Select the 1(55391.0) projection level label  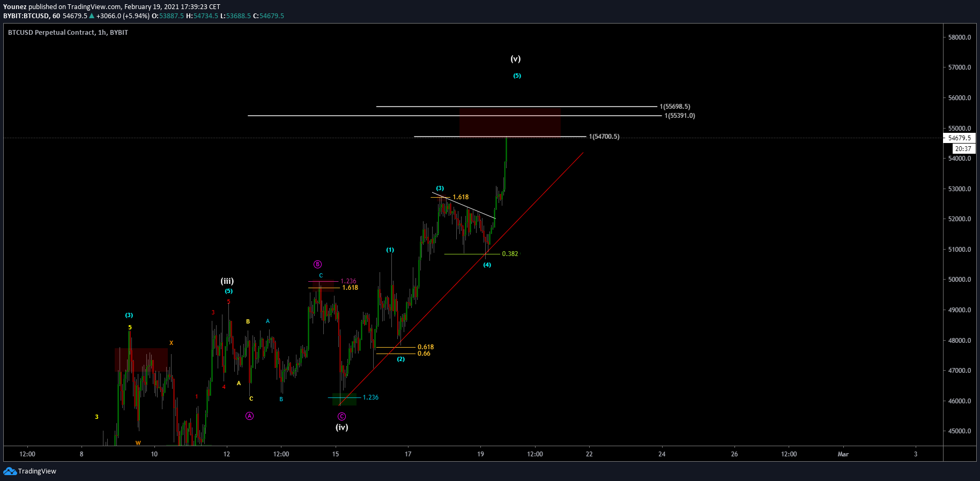click(x=680, y=116)
